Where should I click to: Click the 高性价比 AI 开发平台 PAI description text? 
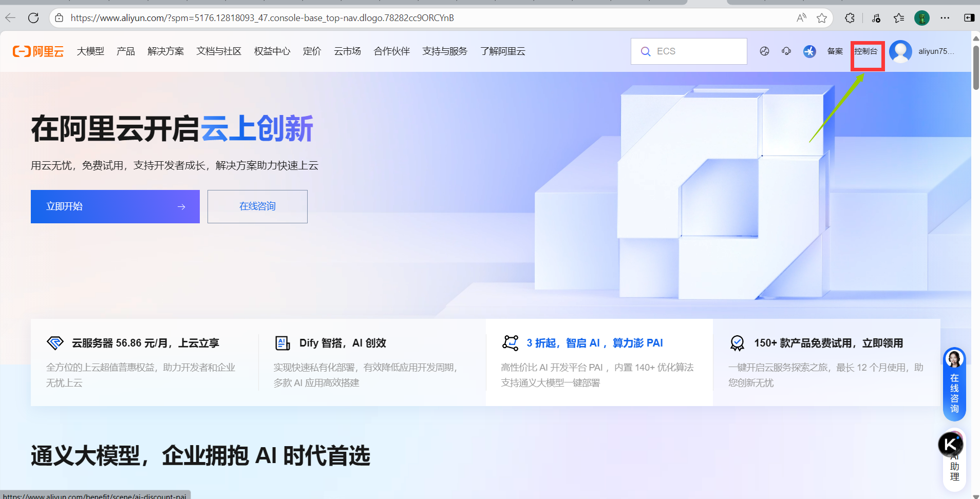point(597,375)
